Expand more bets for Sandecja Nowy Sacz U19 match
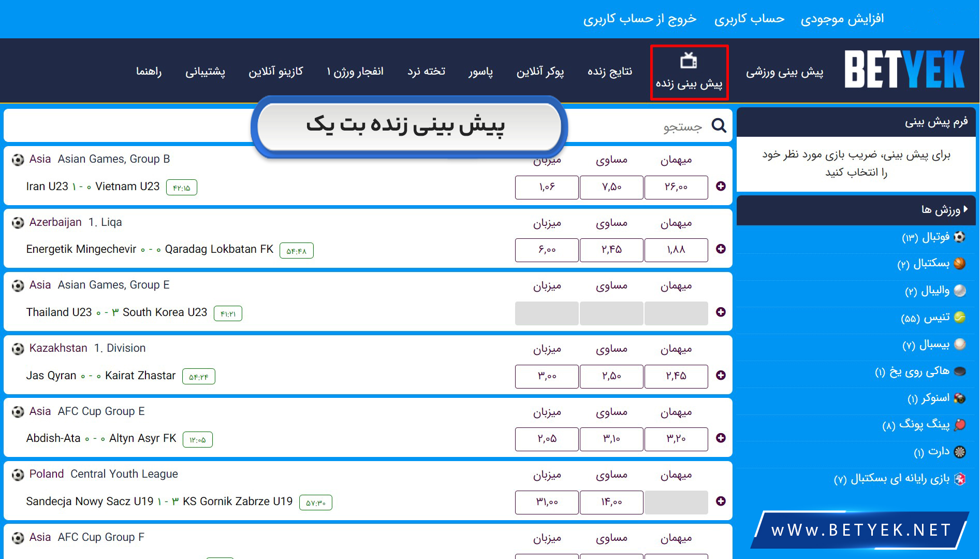The height and width of the screenshot is (559, 980). pyautogui.click(x=721, y=501)
